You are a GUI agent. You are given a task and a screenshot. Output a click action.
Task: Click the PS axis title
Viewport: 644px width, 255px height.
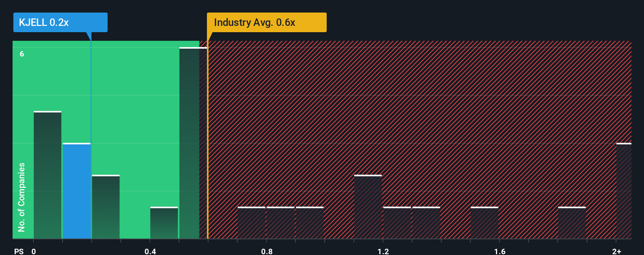tap(19, 251)
